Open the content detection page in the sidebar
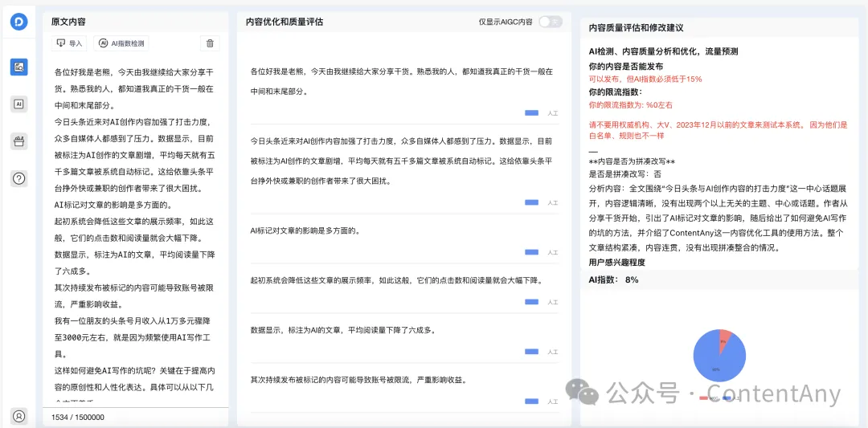This screenshot has height=428, width=868. 19,67
